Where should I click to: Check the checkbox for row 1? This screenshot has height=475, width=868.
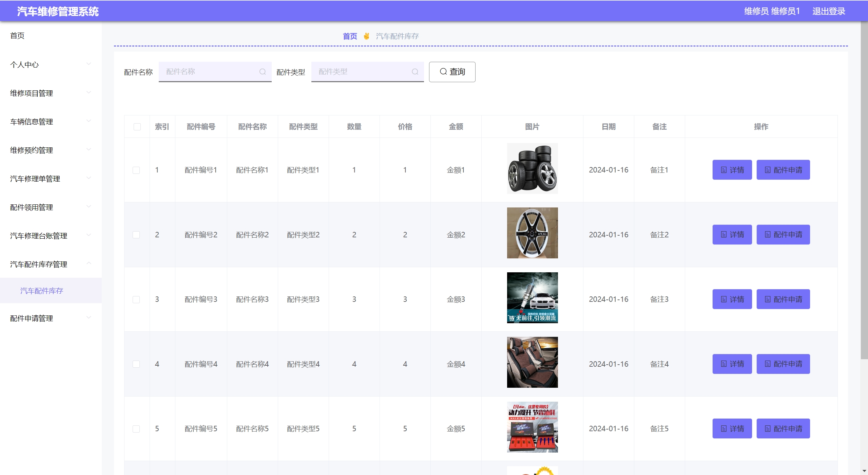click(x=136, y=170)
